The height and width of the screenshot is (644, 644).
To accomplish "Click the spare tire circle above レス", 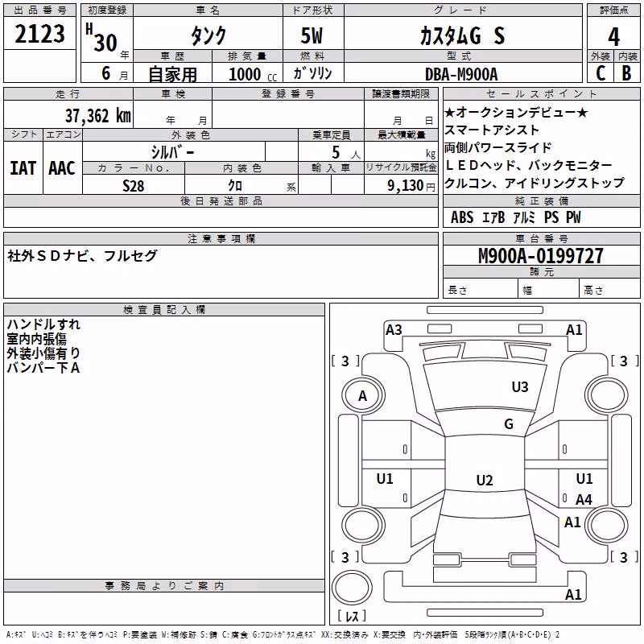I will (x=352, y=588).
